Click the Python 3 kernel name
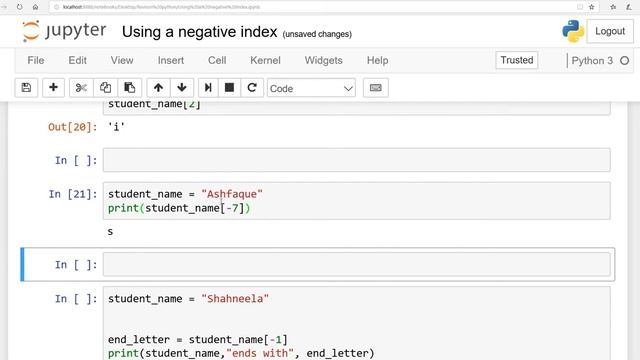This screenshot has height=360, width=640. (592, 61)
